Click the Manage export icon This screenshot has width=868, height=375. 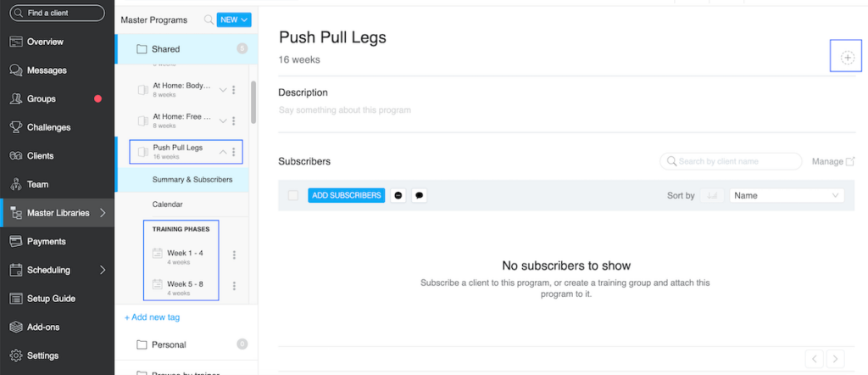tap(850, 161)
